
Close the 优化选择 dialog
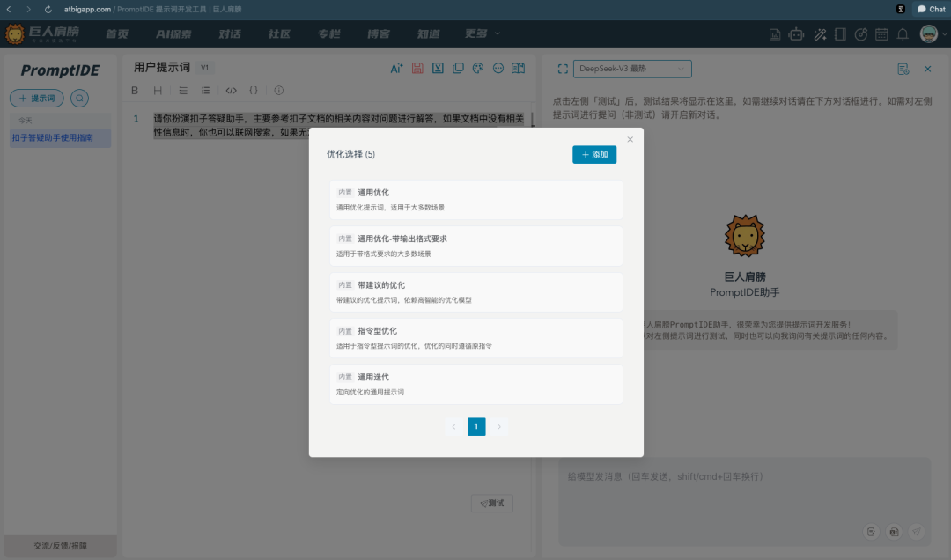click(x=630, y=139)
